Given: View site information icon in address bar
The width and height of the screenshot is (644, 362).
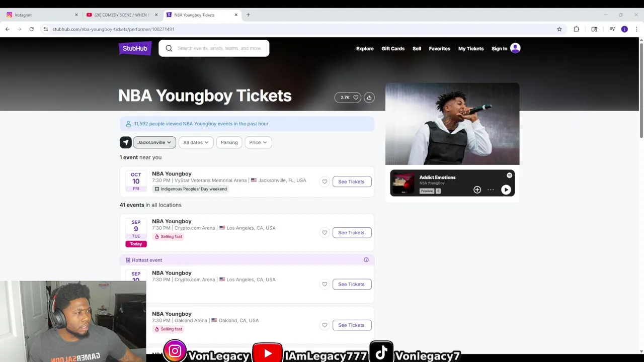Looking at the screenshot, I should point(46,29).
